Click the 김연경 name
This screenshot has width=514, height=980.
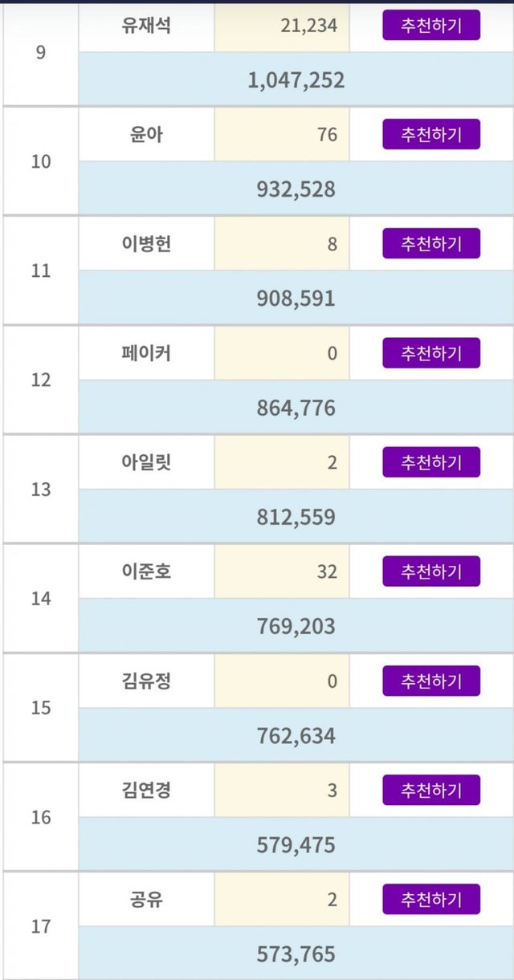tap(145, 790)
